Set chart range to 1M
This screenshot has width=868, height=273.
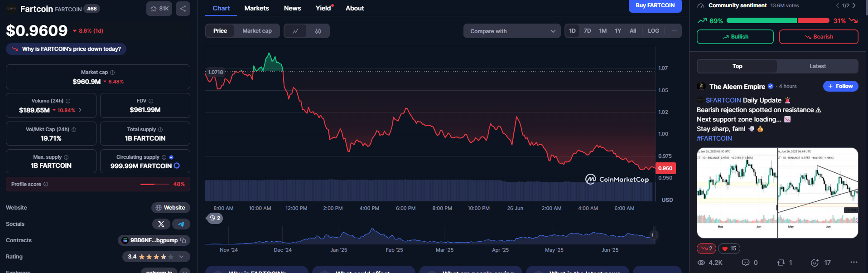tap(603, 31)
